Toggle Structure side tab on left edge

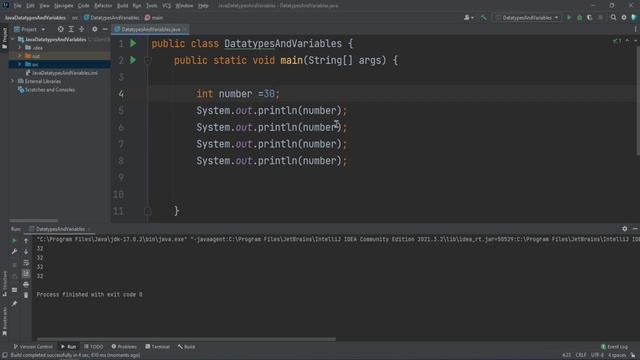[4, 283]
